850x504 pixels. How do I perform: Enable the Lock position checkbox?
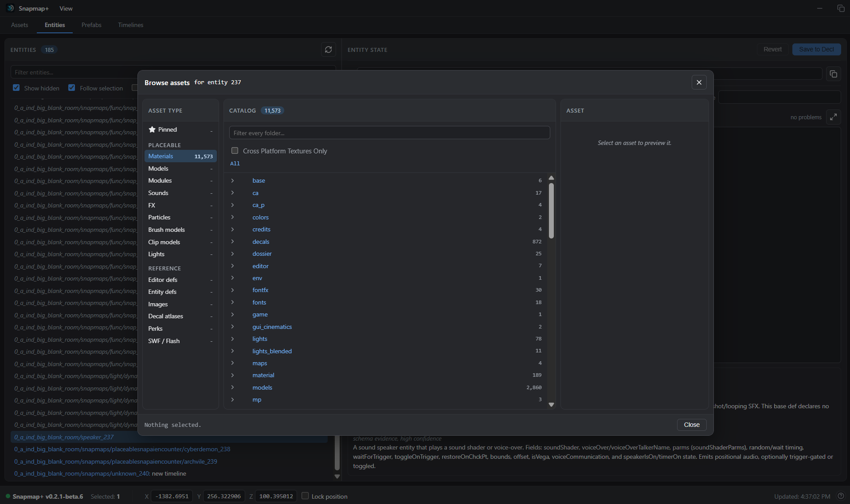[x=305, y=496]
